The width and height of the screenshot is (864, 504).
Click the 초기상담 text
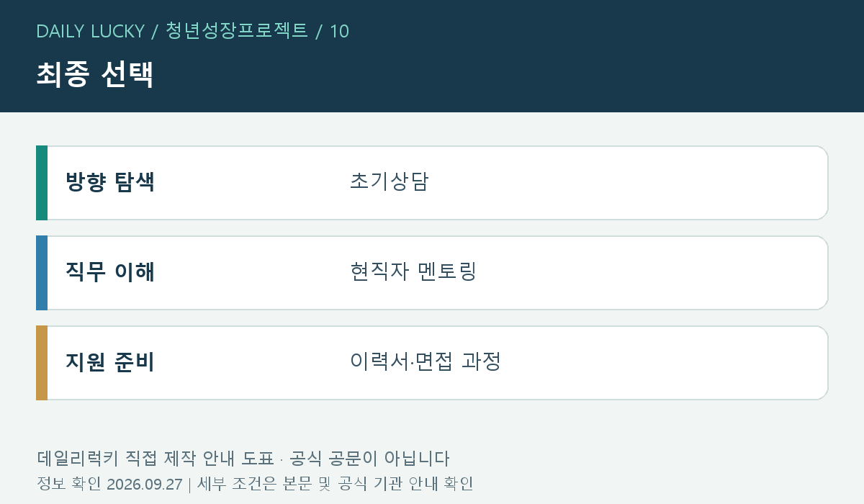pyautogui.click(x=389, y=182)
